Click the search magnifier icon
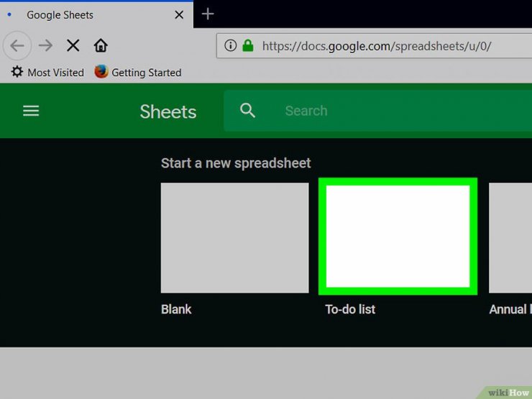This screenshot has width=532, height=399. click(247, 111)
